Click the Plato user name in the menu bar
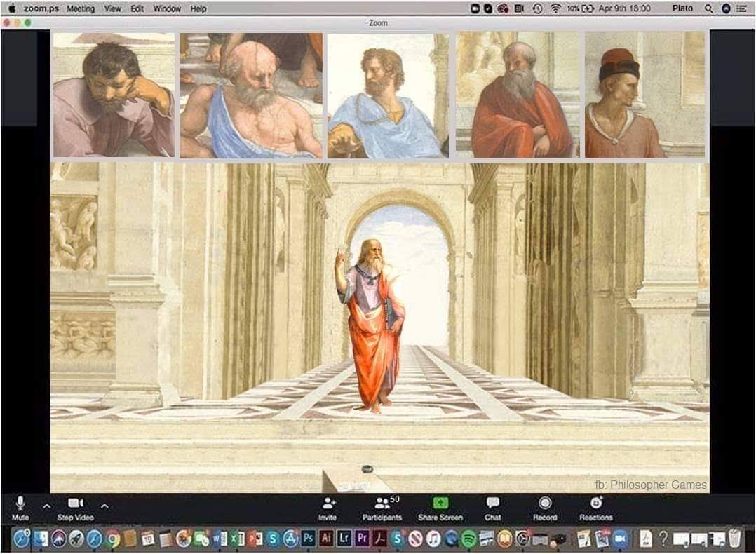The height and width of the screenshot is (554, 756). point(682,8)
